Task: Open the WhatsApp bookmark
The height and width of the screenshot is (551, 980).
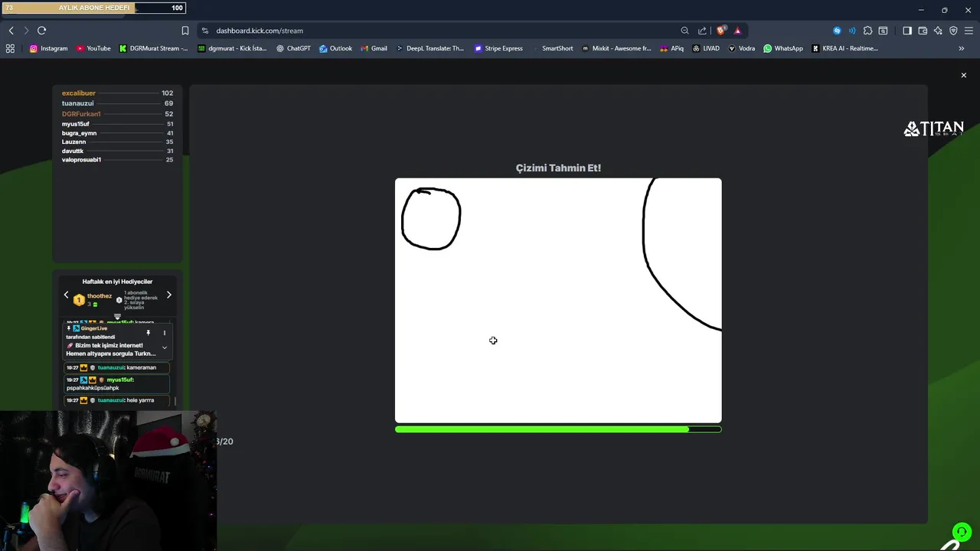Action: click(x=783, y=48)
